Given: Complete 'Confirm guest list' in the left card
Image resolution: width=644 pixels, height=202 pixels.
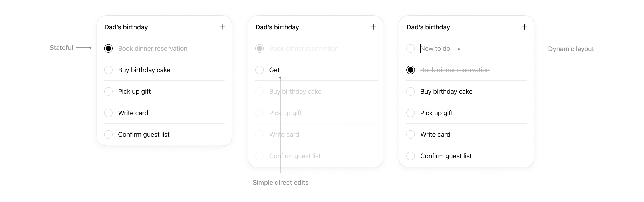Looking at the screenshot, I should [108, 134].
